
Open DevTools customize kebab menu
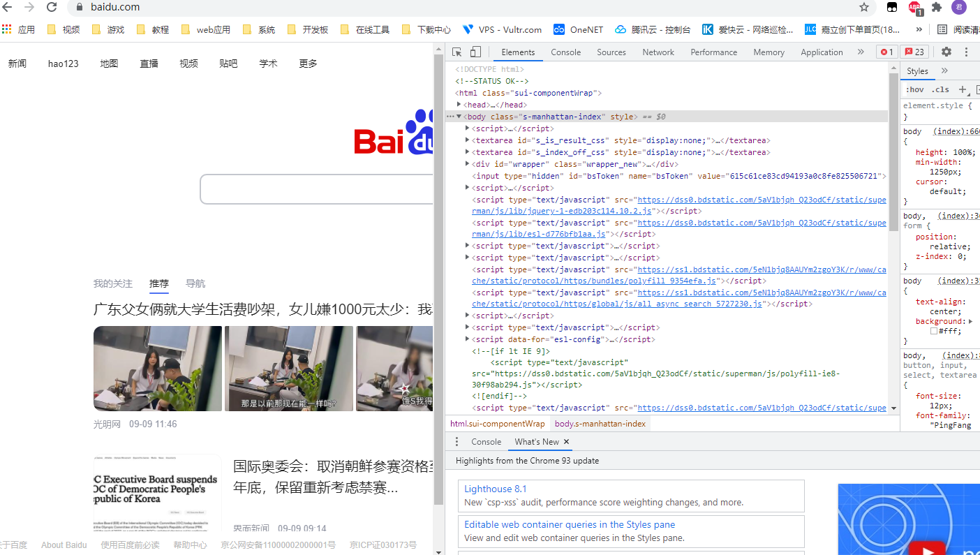point(967,52)
